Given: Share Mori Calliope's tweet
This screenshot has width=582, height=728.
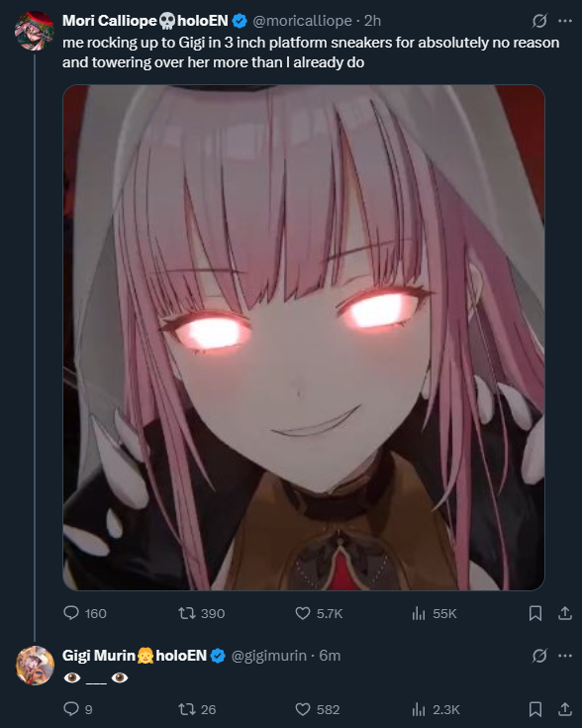Looking at the screenshot, I should tap(565, 613).
